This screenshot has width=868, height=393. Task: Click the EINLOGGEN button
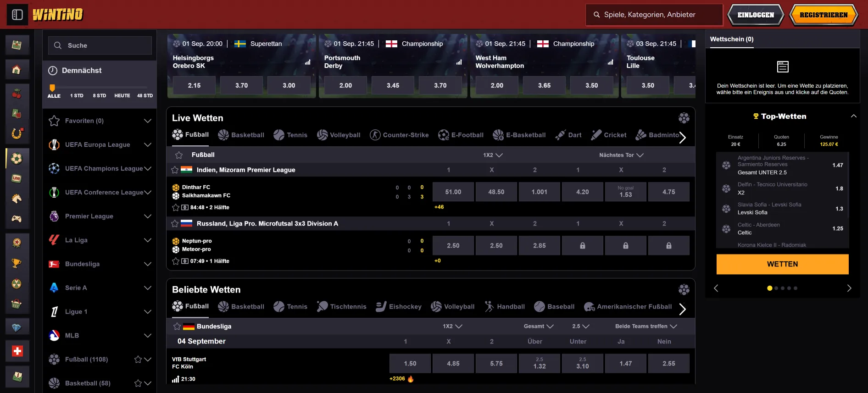tap(756, 15)
